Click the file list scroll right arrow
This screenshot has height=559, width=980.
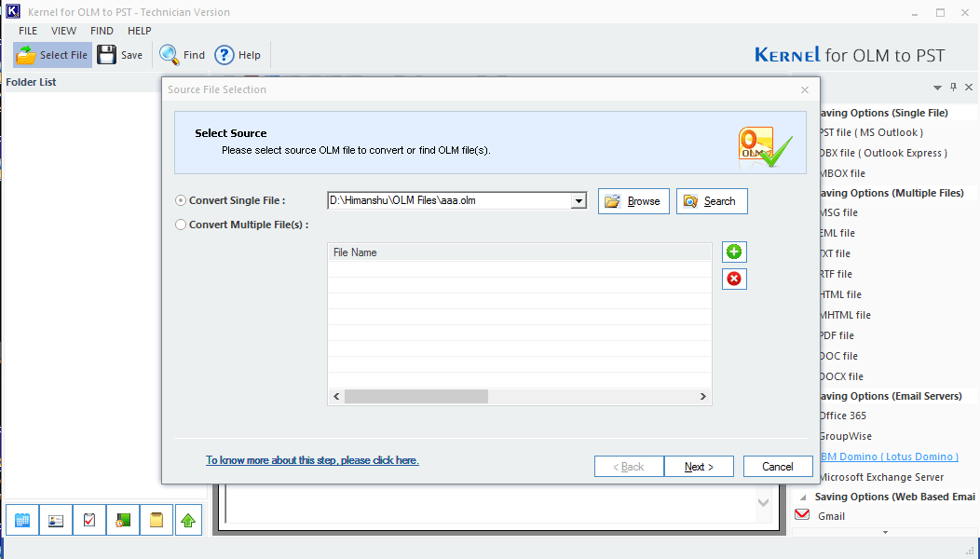(x=703, y=397)
